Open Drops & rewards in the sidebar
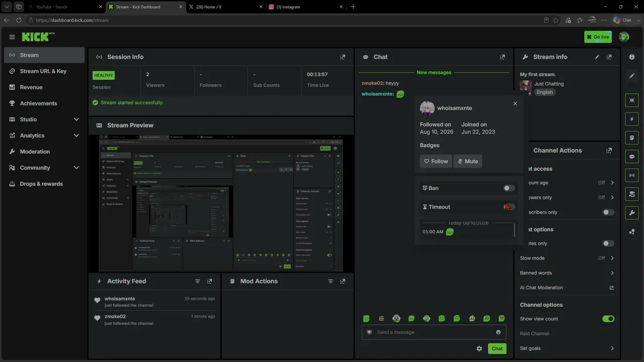The width and height of the screenshot is (644, 362). [x=44, y=184]
